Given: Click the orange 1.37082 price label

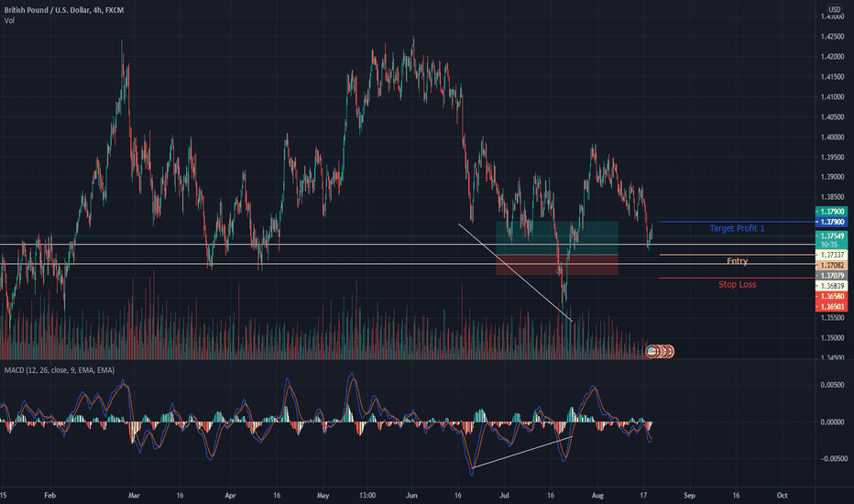Looking at the screenshot, I should [x=832, y=266].
